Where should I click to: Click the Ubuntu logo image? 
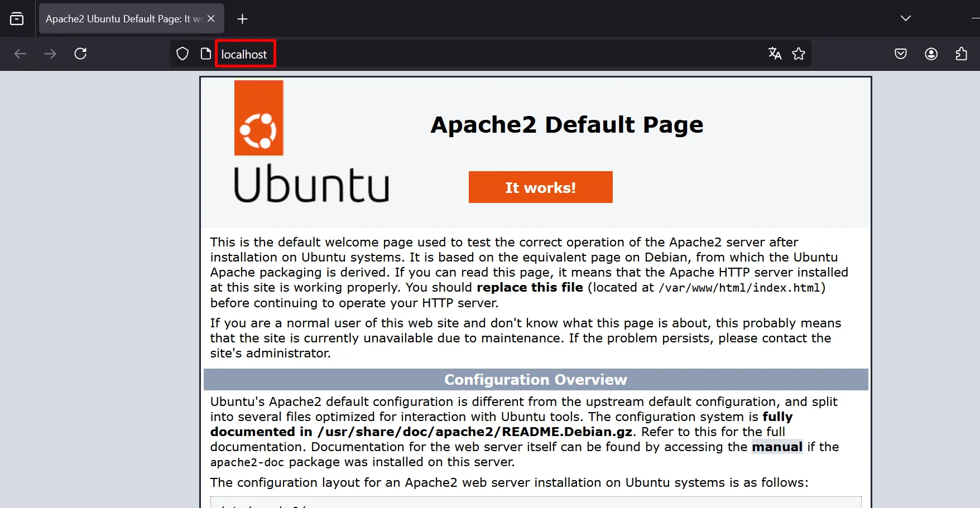310,142
